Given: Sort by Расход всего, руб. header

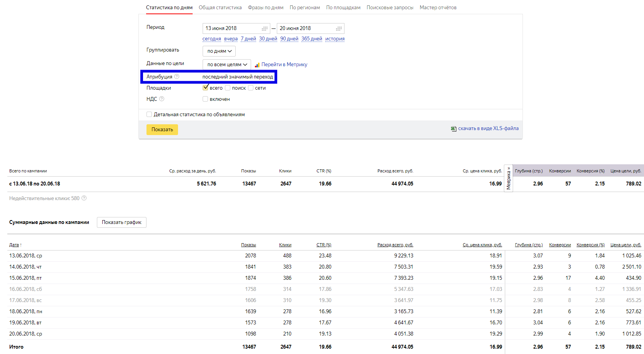Looking at the screenshot, I should [x=395, y=245].
